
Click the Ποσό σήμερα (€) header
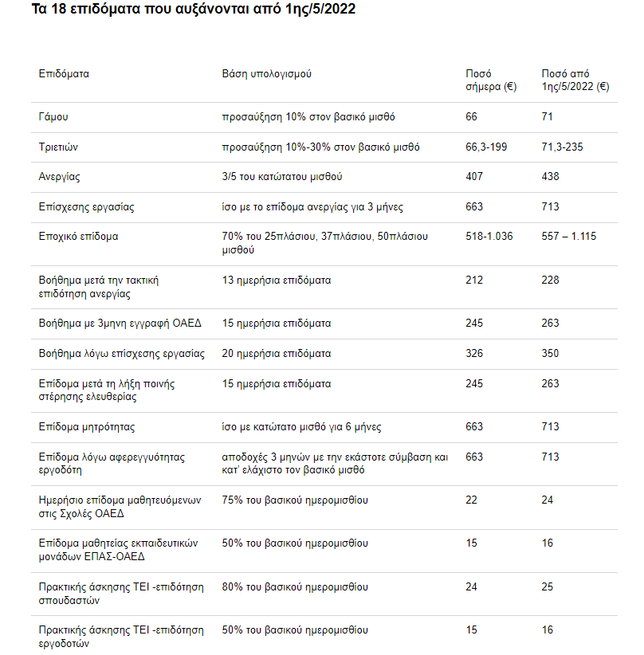(491, 80)
